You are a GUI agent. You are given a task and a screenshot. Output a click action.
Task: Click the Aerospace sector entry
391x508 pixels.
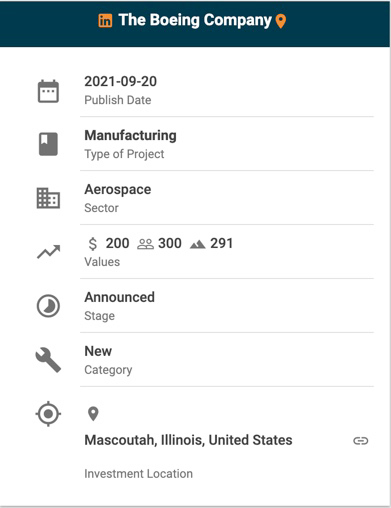pyautogui.click(x=118, y=189)
